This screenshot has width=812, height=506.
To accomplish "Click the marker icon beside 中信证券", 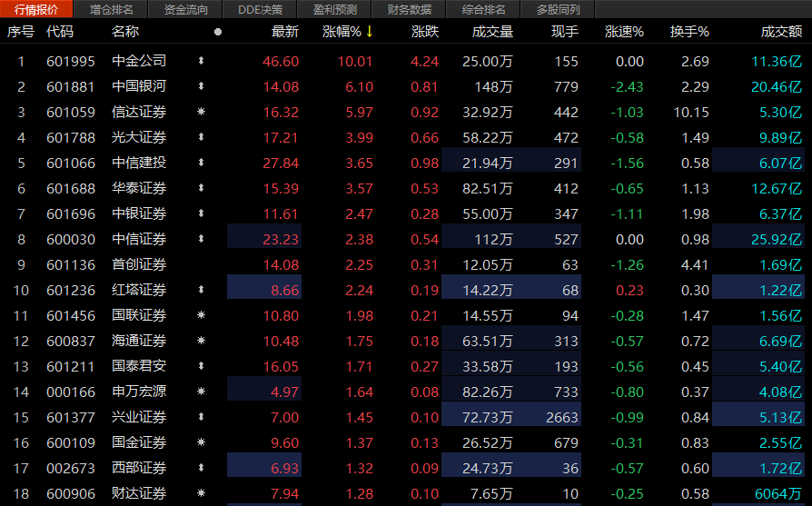I will click(x=201, y=239).
